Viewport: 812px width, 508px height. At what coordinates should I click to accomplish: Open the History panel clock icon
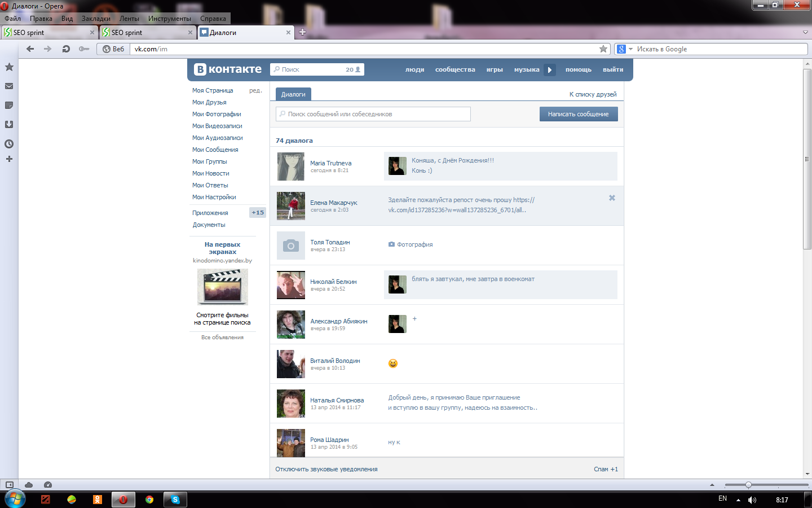[x=9, y=144]
